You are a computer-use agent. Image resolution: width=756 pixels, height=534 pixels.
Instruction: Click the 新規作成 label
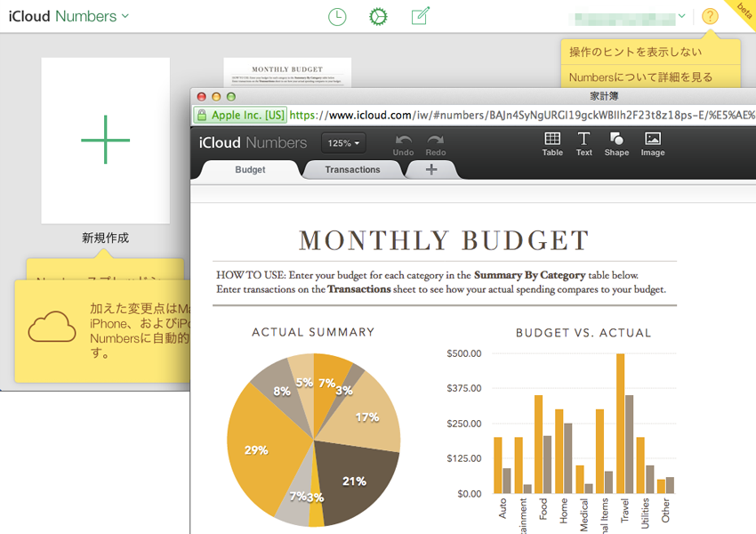pos(105,238)
